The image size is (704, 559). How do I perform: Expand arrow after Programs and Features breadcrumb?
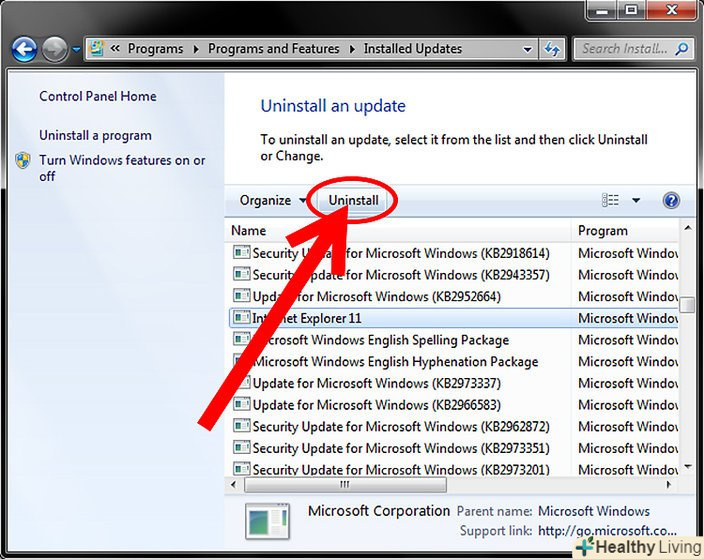[352, 49]
